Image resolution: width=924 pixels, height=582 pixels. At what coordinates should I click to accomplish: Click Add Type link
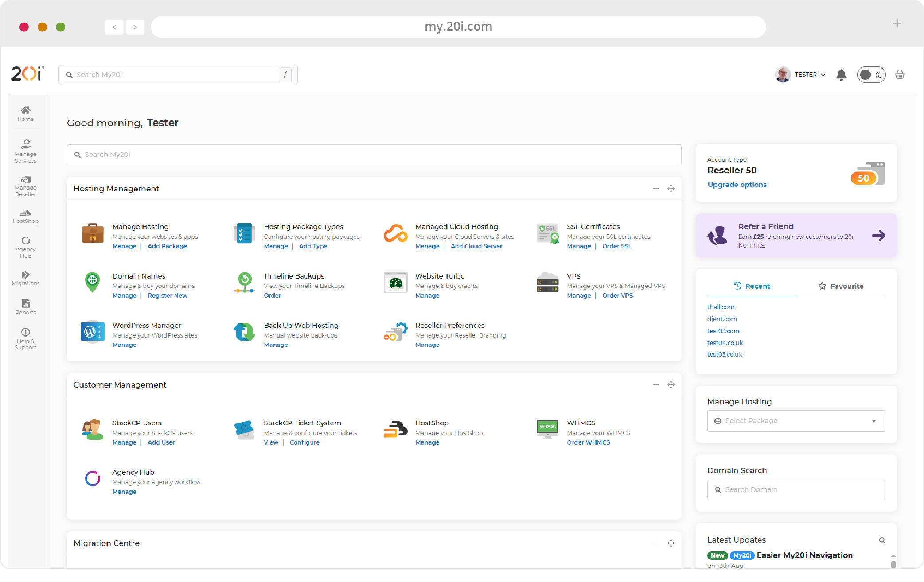point(313,246)
